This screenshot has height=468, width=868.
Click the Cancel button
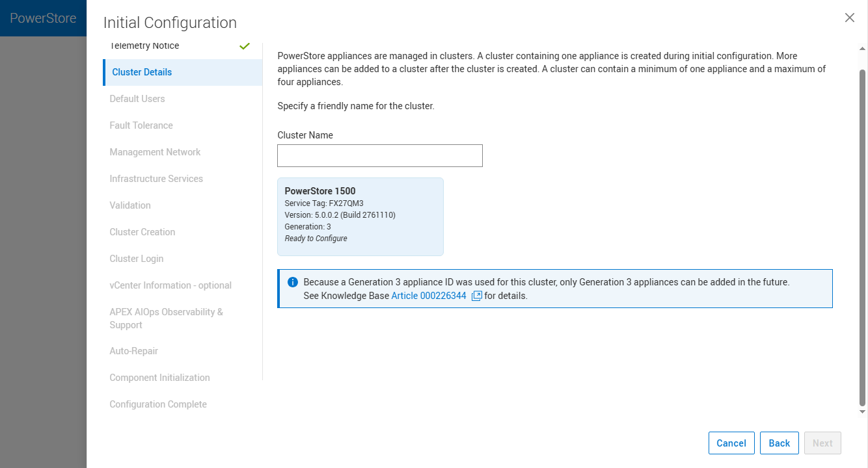(731, 443)
